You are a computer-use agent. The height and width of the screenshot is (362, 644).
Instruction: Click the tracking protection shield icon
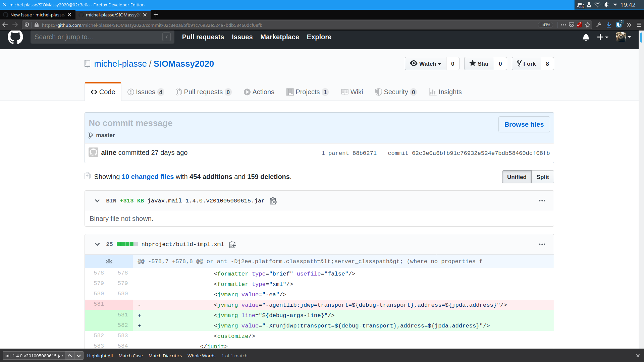[x=26, y=24]
